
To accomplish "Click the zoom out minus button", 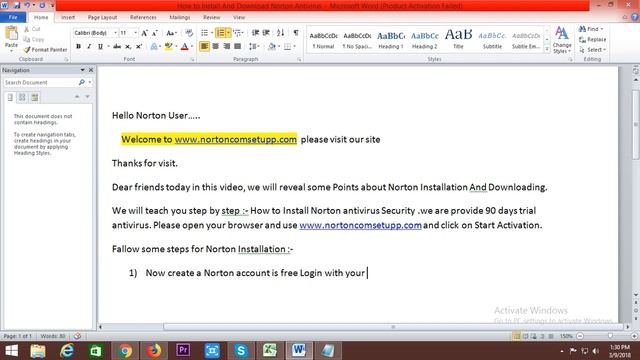I will 580,336.
